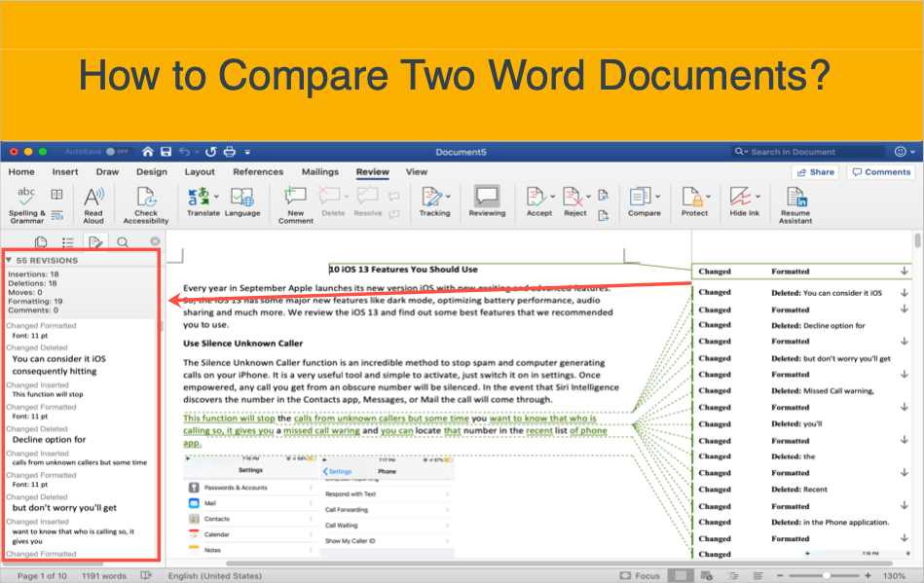Click the 130% zoom level
This screenshot has height=583, width=924.
coord(894,576)
